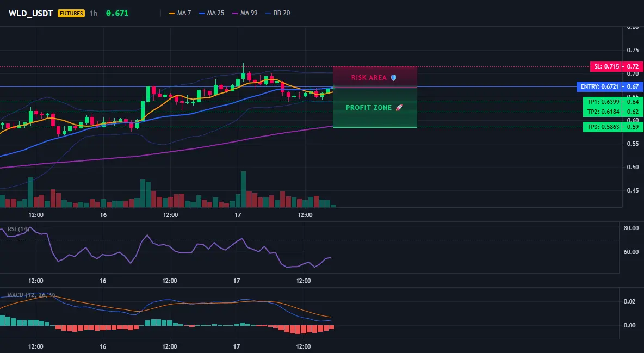Click the blue MA 25 legend item
The height and width of the screenshot is (353, 644).
coord(212,13)
